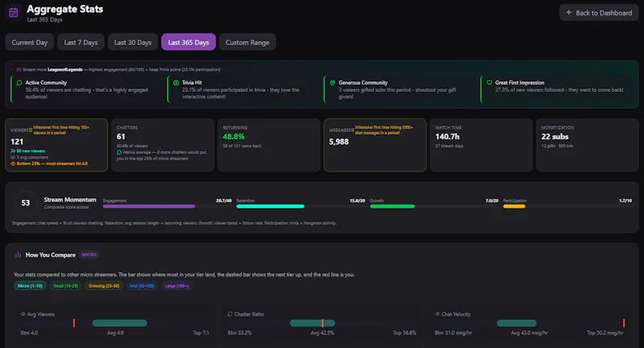
Task: Select the Mid (50-100) tier chip
Action: [142, 286]
